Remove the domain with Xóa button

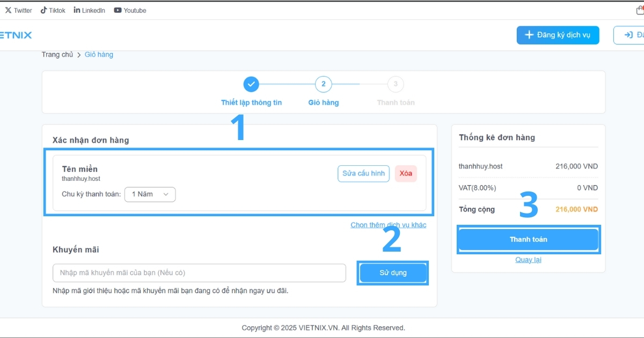406,173
